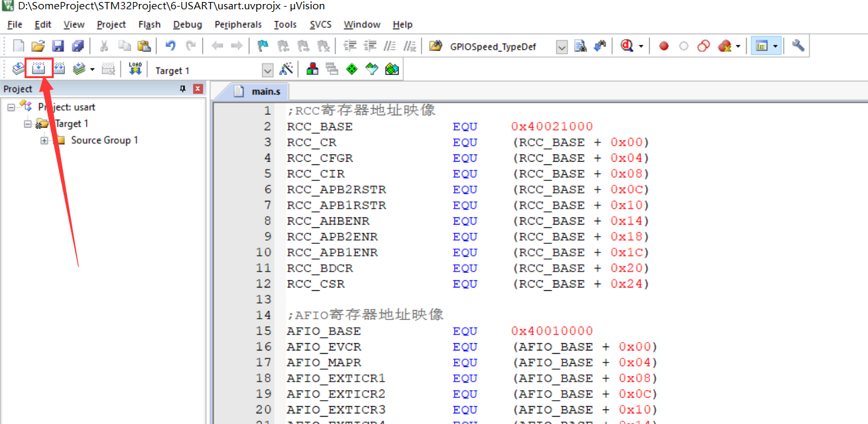Open Manage Run-Time Environment with the green diamond icon
The image size is (868, 424).
[x=352, y=69]
